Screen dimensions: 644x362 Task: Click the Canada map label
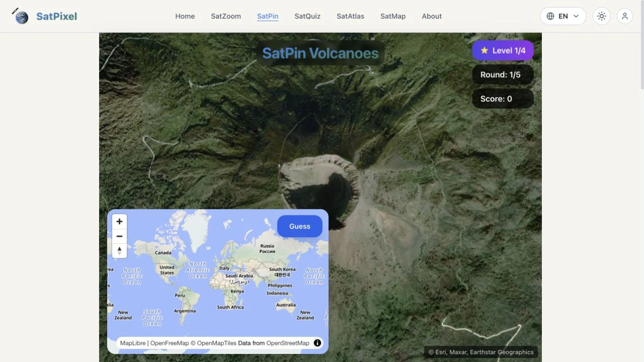(163, 253)
